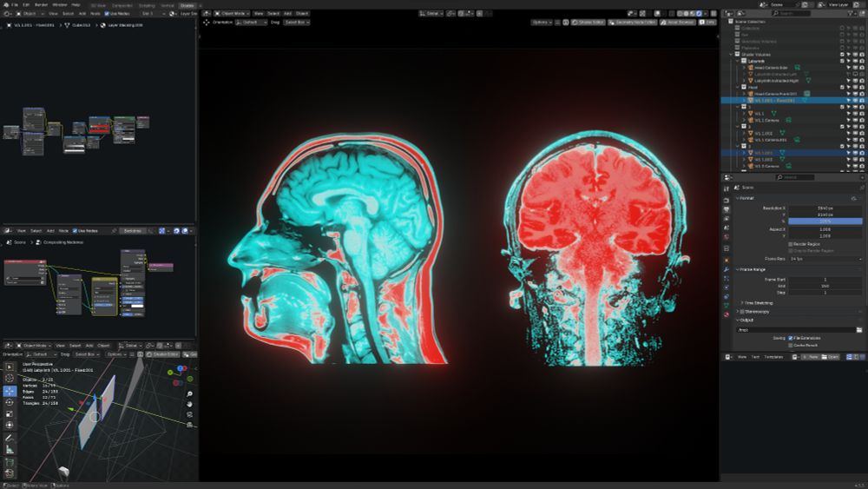Open the Material properties tab icon
This screenshot has height=489, width=868.
pyautogui.click(x=727, y=314)
